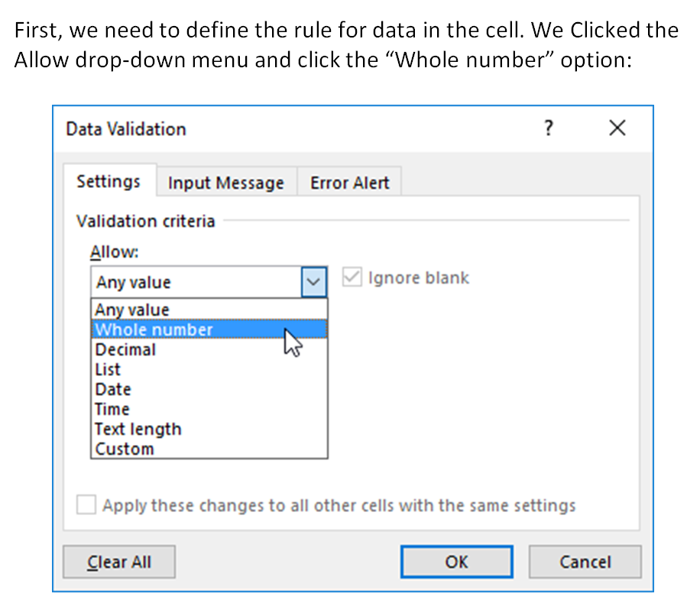This screenshot has width=700, height=613.
Task: Pick List in the Allow dropdown
Action: (x=209, y=369)
